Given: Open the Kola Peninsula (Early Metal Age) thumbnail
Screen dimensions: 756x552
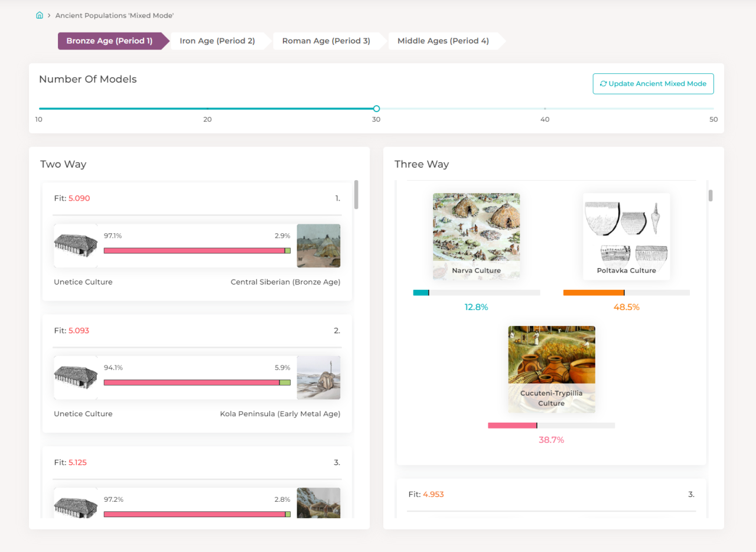Looking at the screenshot, I should (x=318, y=378).
